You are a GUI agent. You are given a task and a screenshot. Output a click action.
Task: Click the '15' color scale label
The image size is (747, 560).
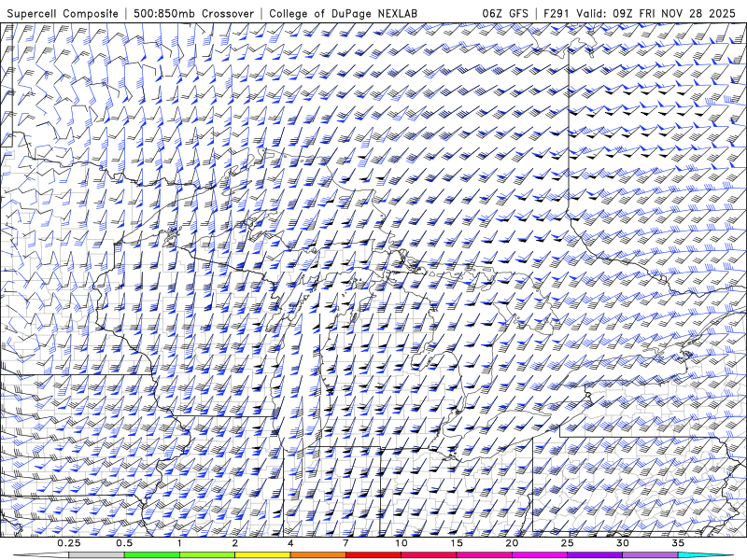[457, 543]
